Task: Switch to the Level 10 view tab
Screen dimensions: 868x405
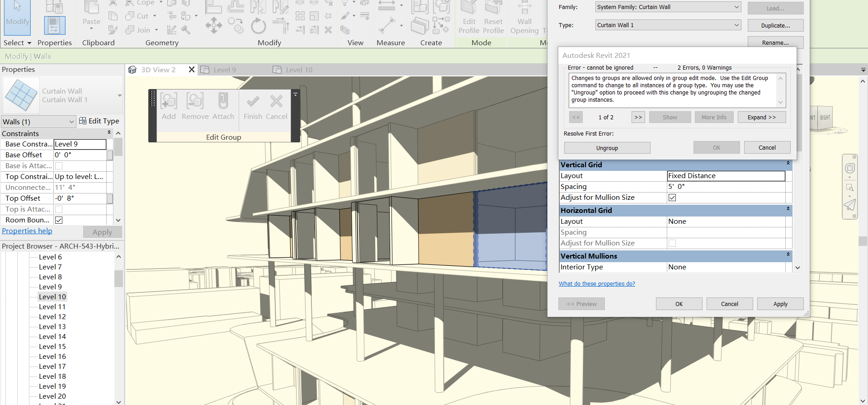Action: (x=299, y=70)
